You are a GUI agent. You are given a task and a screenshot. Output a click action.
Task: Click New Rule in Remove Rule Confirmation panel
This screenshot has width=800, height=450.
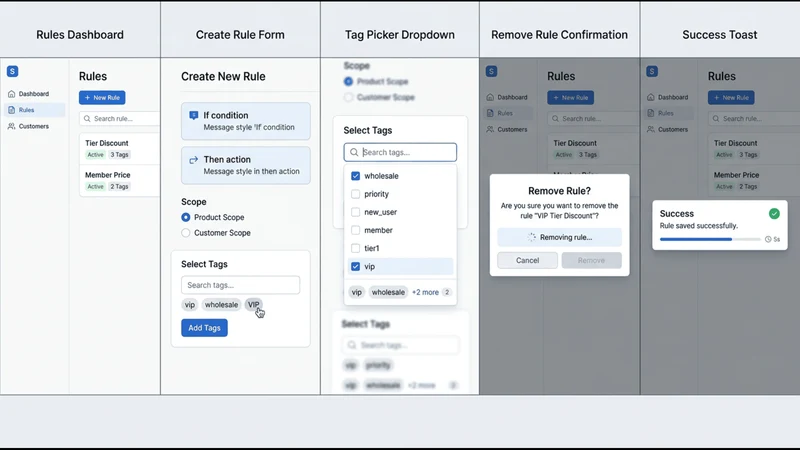tap(570, 97)
